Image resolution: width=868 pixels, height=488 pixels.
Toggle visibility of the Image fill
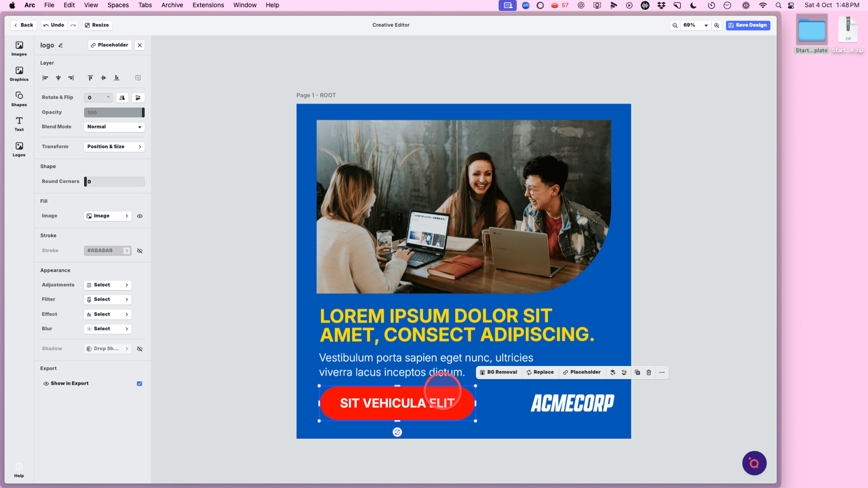pos(140,216)
